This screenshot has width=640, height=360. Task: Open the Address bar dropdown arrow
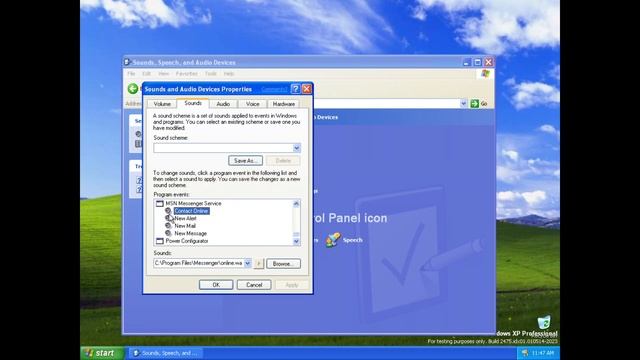463,103
